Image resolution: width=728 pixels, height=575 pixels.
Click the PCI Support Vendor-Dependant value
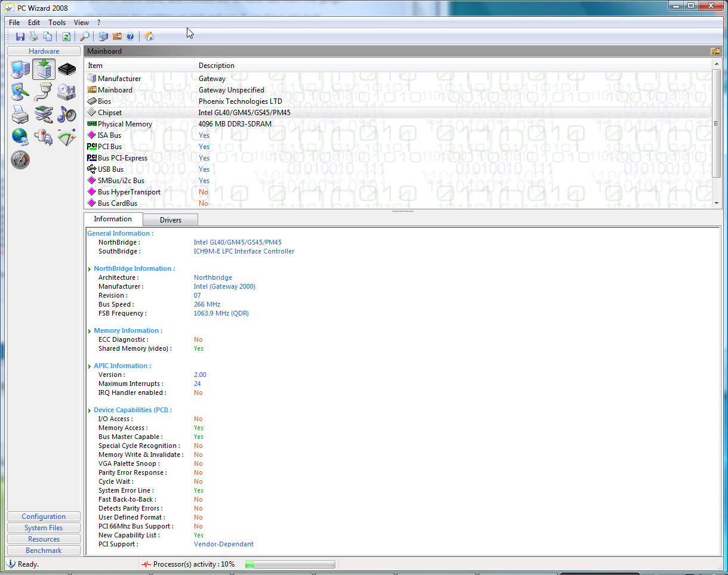[x=224, y=545]
